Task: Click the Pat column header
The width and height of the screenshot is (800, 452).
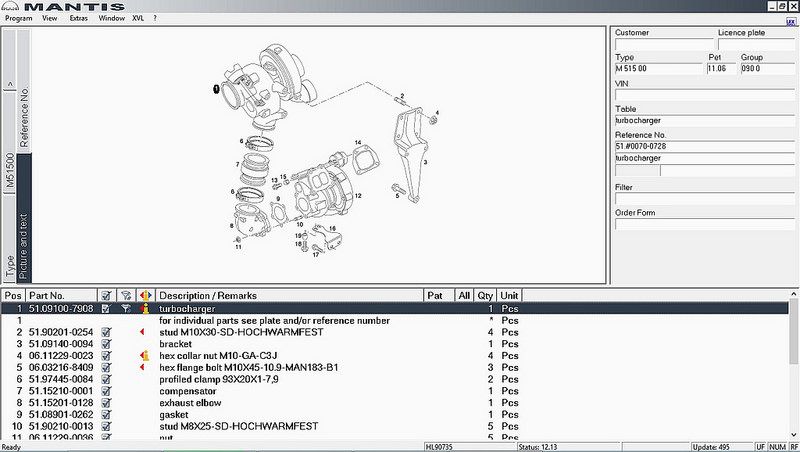Action: click(x=439, y=295)
